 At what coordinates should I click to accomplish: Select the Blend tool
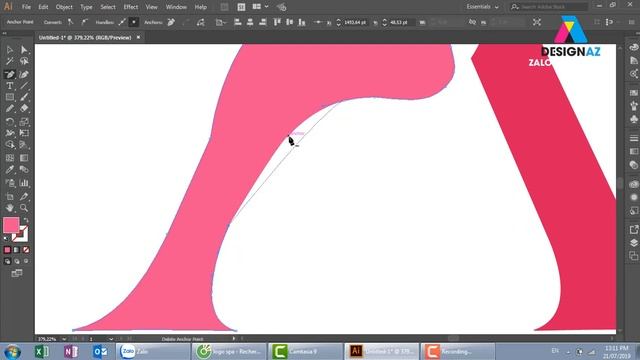tap(24, 170)
